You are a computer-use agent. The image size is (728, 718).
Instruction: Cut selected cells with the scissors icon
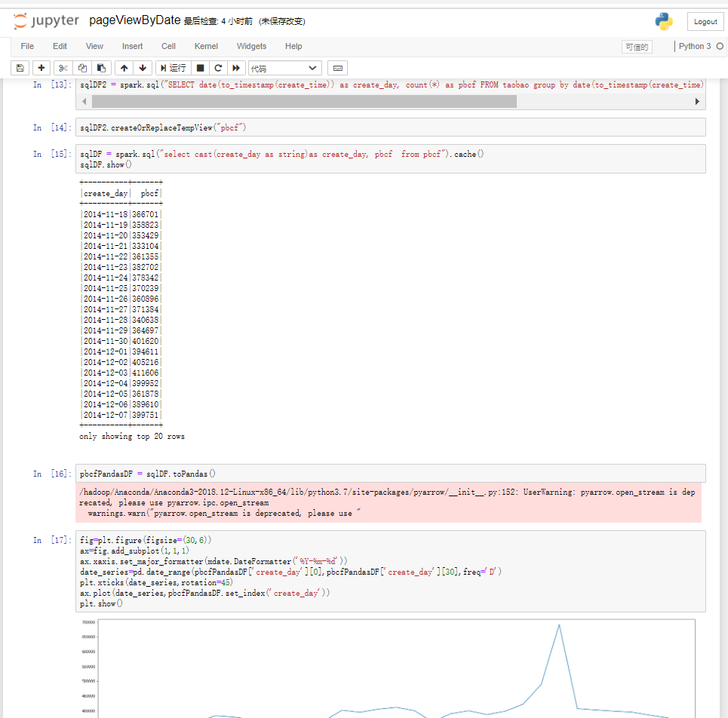coord(63,68)
